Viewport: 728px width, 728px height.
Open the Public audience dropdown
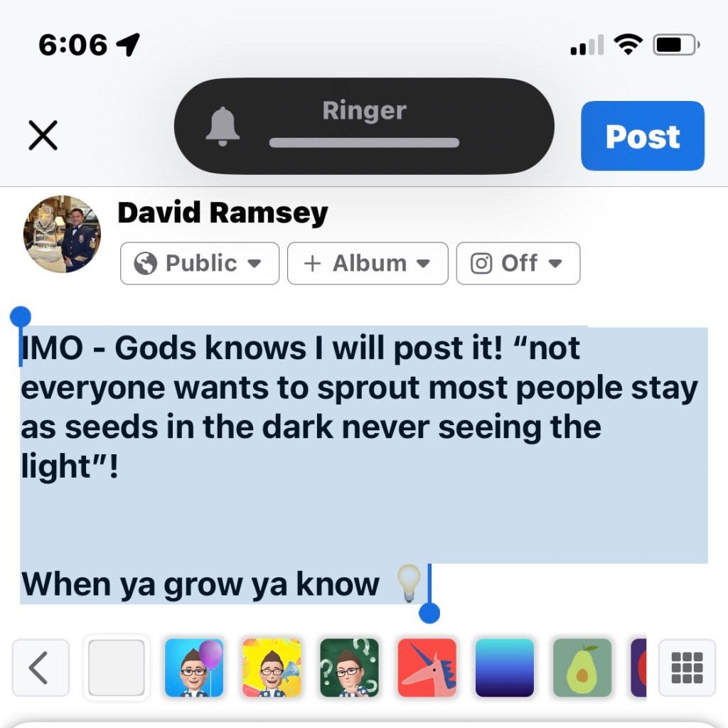(x=200, y=263)
